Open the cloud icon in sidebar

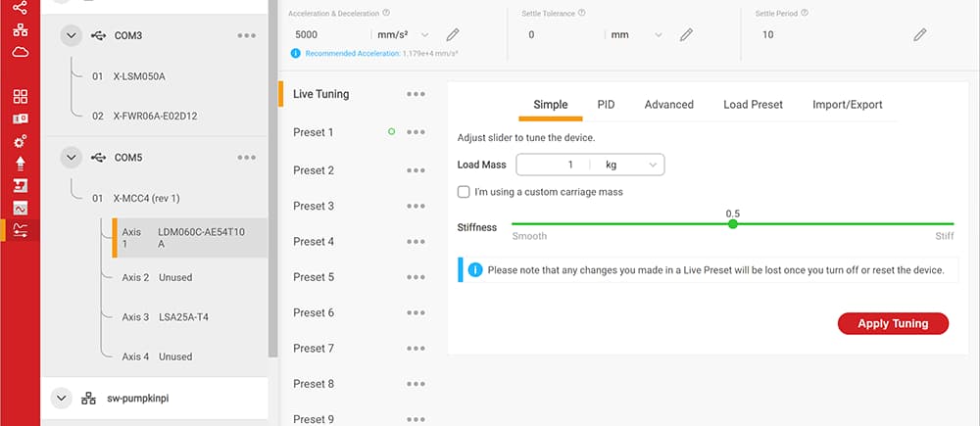click(x=20, y=51)
